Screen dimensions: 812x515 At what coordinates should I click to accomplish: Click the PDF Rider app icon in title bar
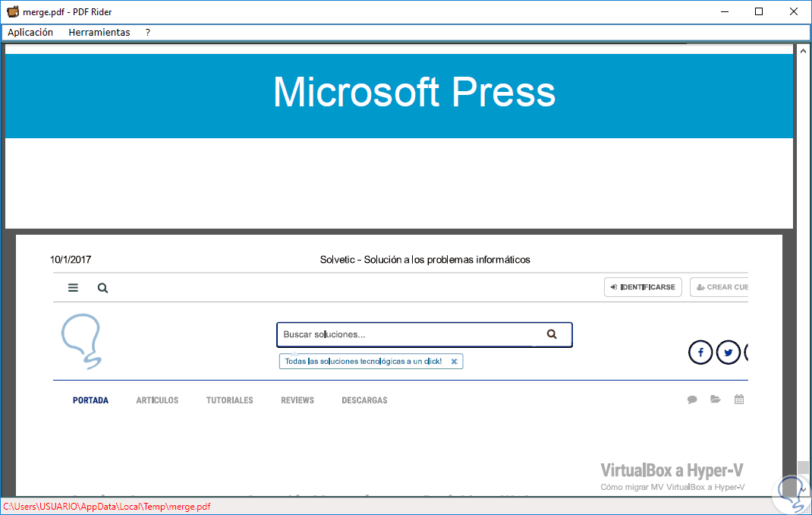(x=12, y=11)
